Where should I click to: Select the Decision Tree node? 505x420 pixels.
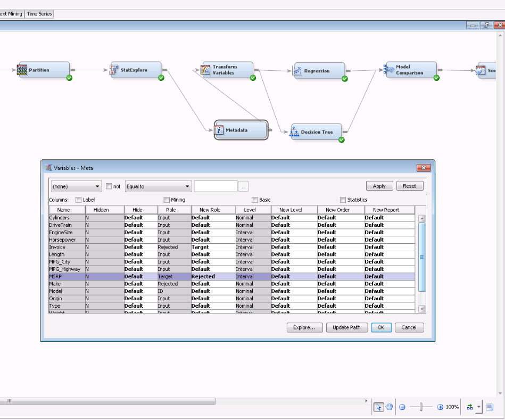(x=315, y=132)
